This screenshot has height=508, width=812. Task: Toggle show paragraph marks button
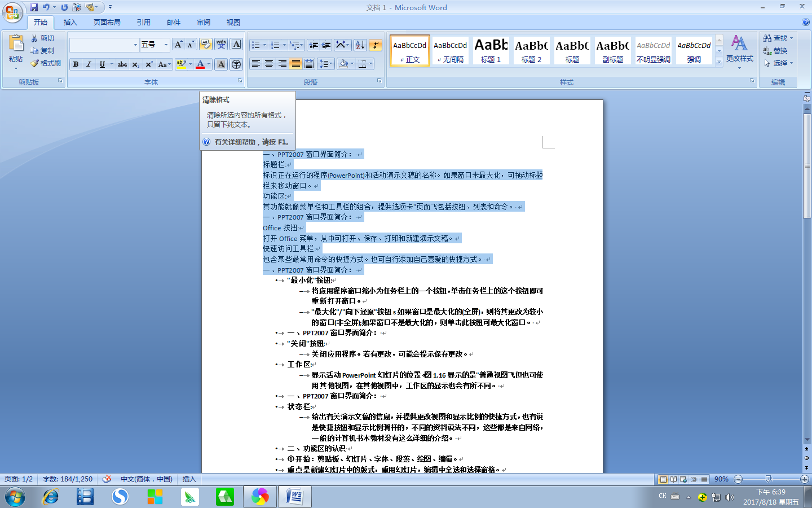point(376,45)
